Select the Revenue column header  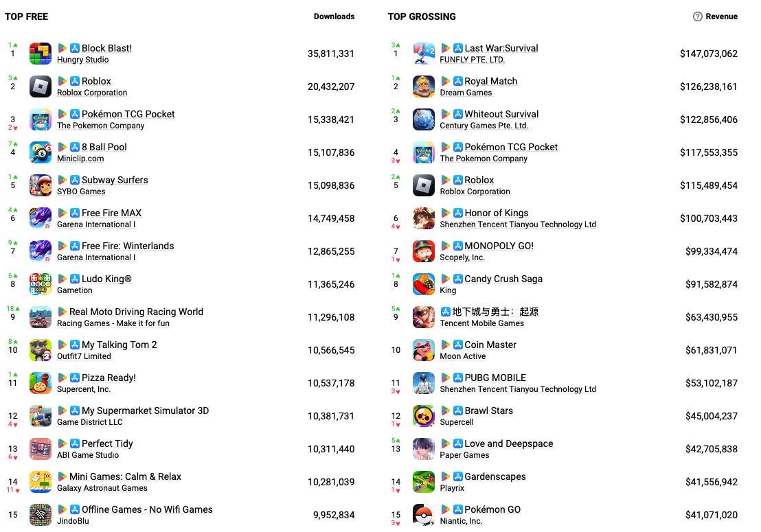[721, 16]
